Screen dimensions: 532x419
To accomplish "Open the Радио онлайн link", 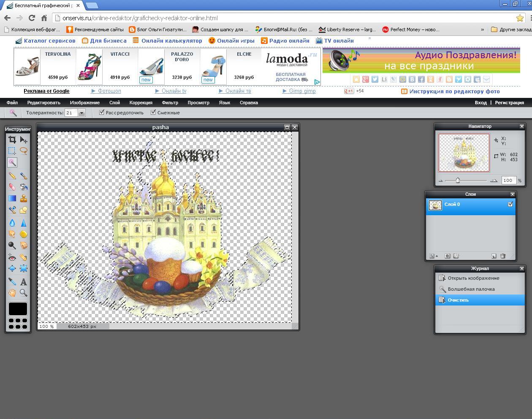I will pyautogui.click(x=289, y=41).
